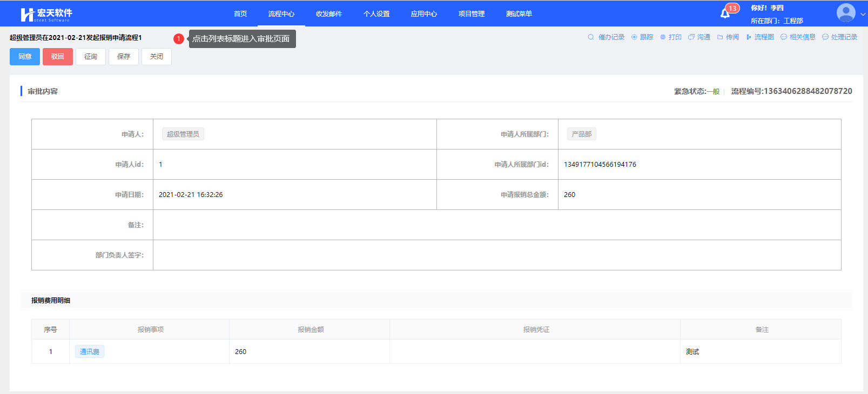This screenshot has width=868, height=394.
Task: Switch to the 流程中心 menu tab
Action: (281, 14)
